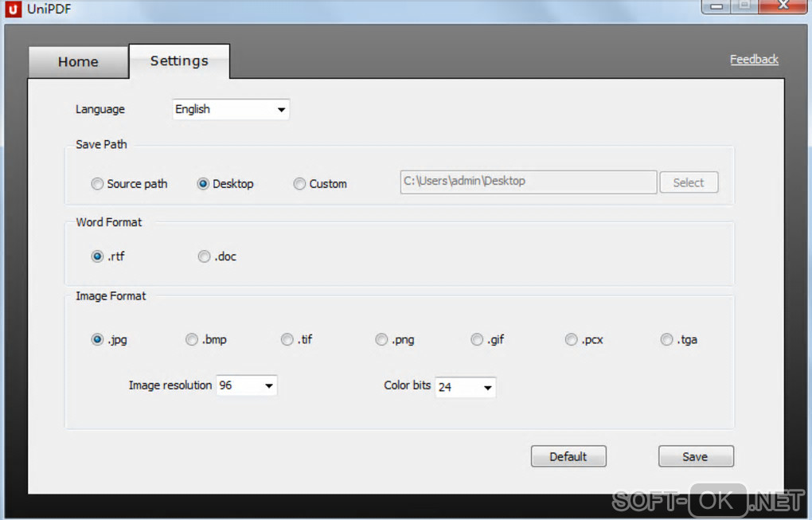This screenshot has height=520, width=812.
Task: Open the Settings tab
Action: pos(179,61)
